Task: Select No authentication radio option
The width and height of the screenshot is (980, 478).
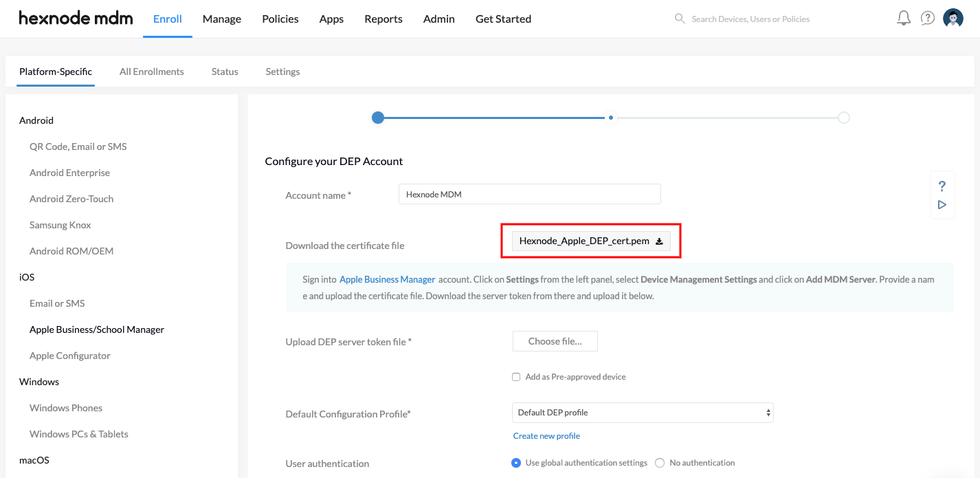Action: [x=660, y=463]
